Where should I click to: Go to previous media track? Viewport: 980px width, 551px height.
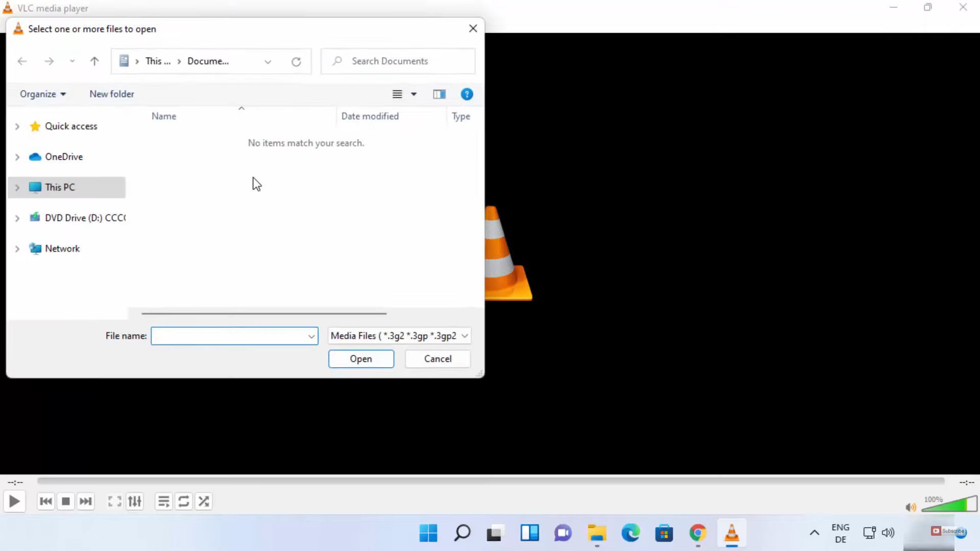pos(45,502)
